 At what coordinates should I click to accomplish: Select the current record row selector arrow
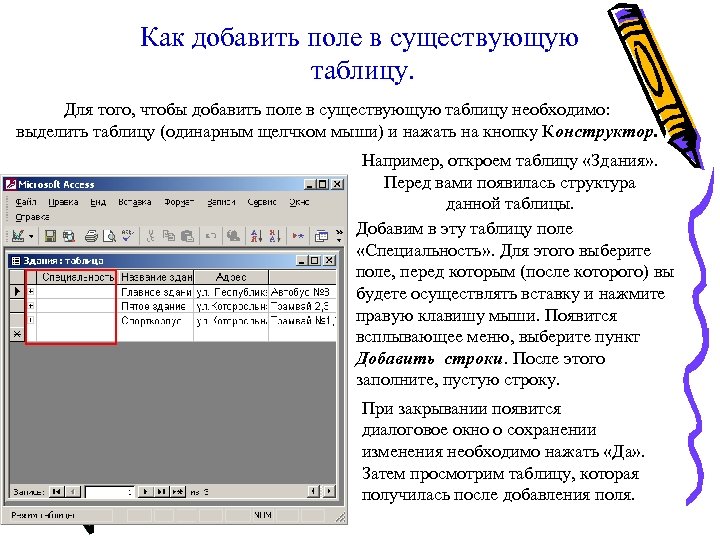coord(17,292)
